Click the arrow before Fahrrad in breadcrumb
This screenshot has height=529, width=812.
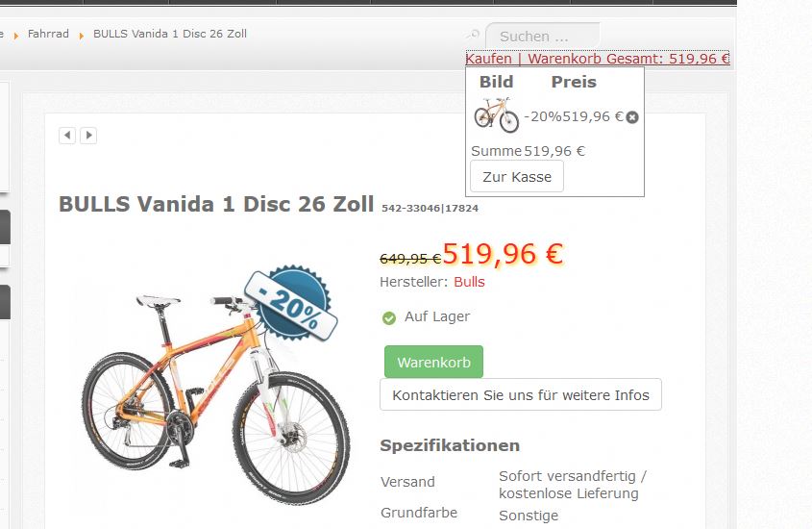16,36
